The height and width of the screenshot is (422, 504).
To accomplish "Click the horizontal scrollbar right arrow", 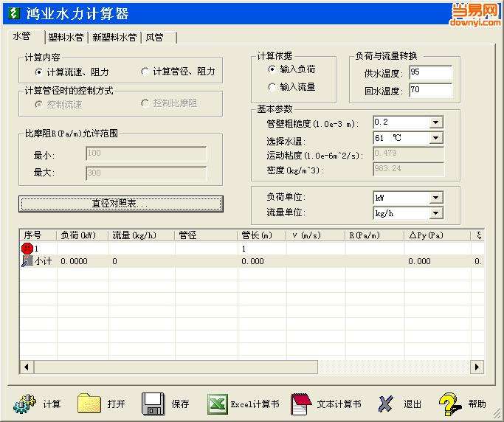I will point(477,367).
